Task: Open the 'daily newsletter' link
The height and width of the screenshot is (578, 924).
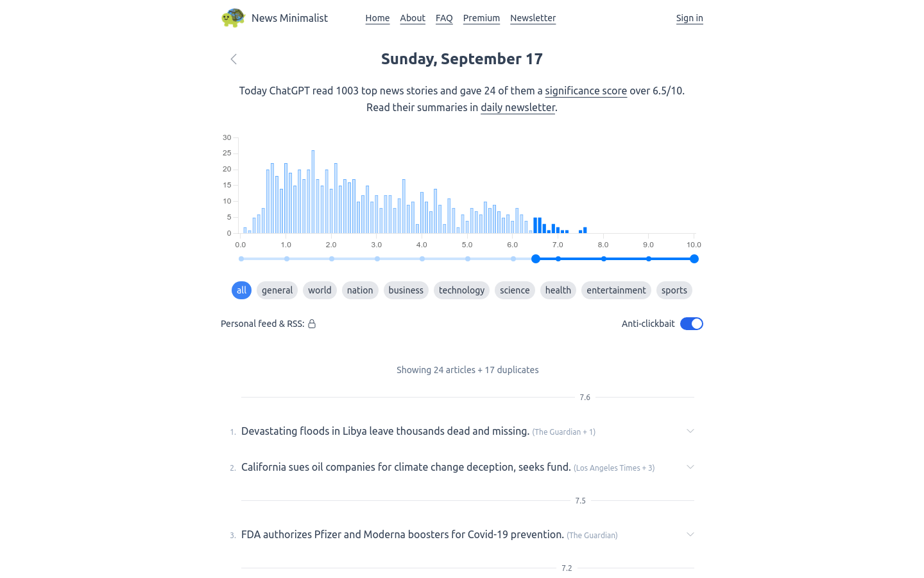Action: coord(518,107)
